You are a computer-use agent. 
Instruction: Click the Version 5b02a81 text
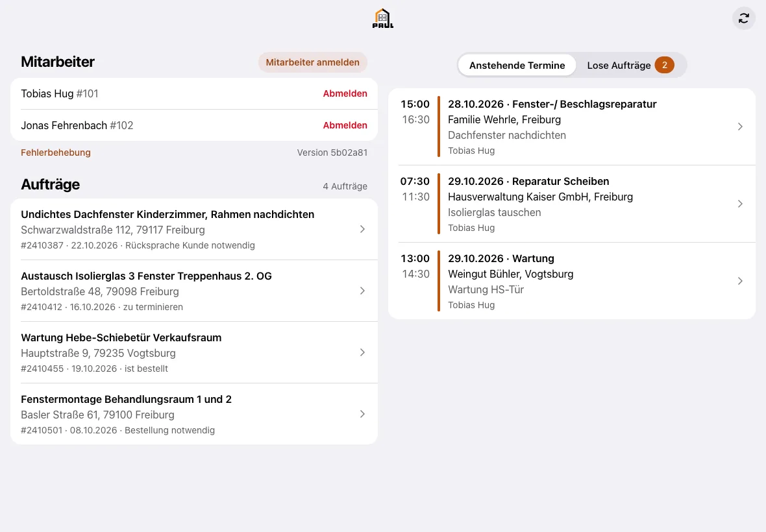[332, 152]
